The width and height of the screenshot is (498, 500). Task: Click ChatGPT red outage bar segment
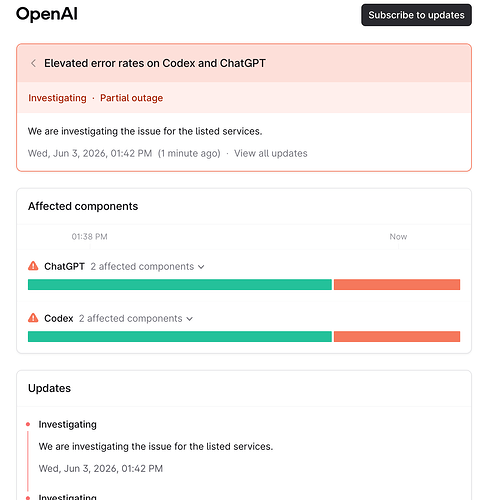[397, 285]
